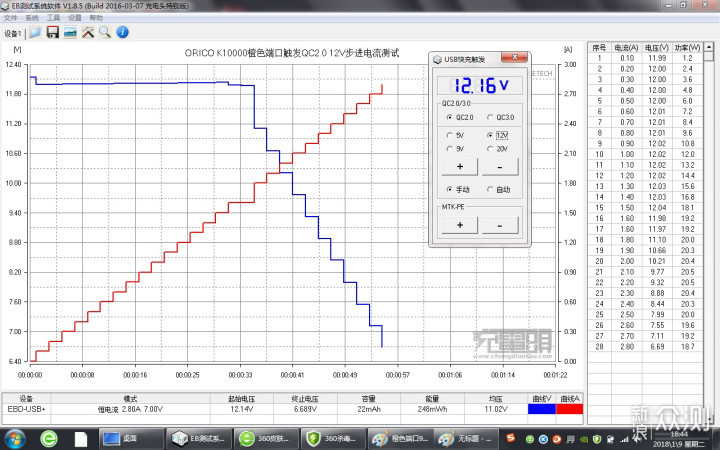
Task: Open the 文件 menu
Action: [x=10, y=18]
